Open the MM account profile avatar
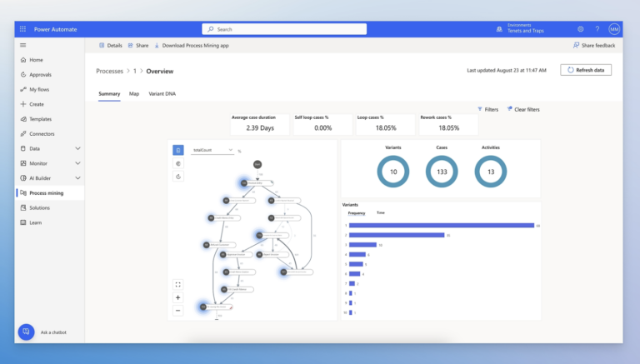 [614, 29]
